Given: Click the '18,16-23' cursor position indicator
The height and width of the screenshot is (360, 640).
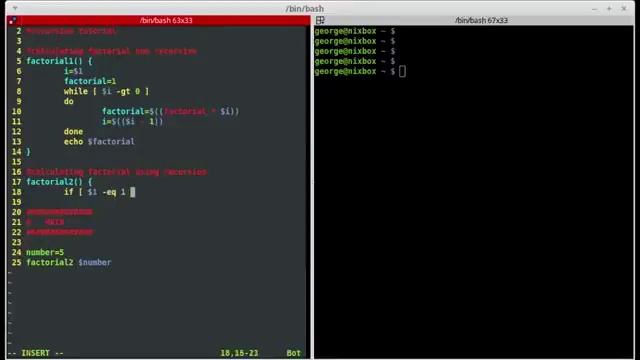Looking at the screenshot, I should point(239,353).
